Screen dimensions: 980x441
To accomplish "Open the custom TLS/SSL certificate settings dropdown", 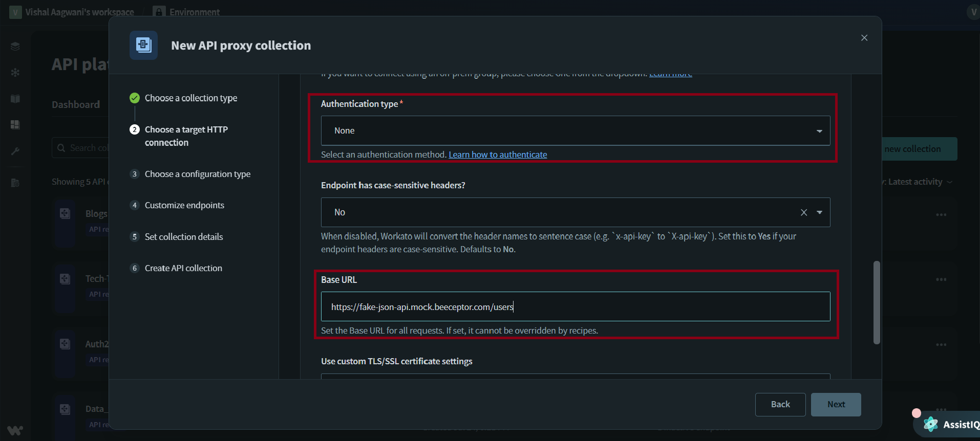I will 576,377.
